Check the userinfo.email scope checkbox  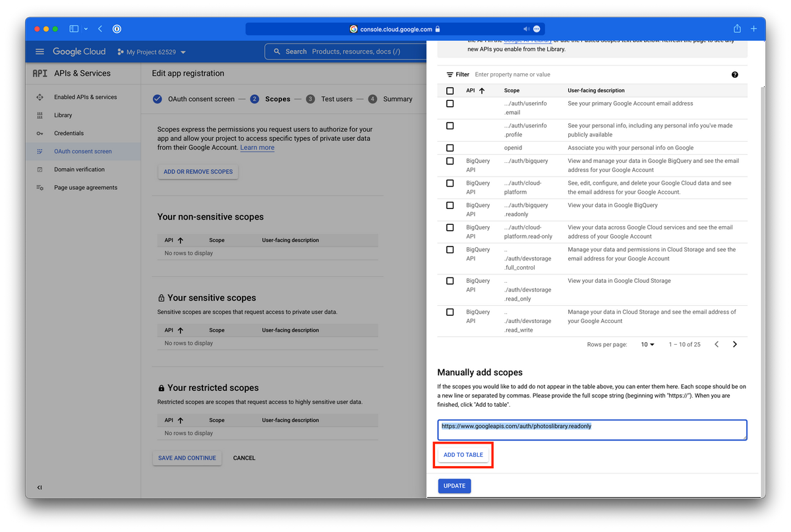click(450, 103)
